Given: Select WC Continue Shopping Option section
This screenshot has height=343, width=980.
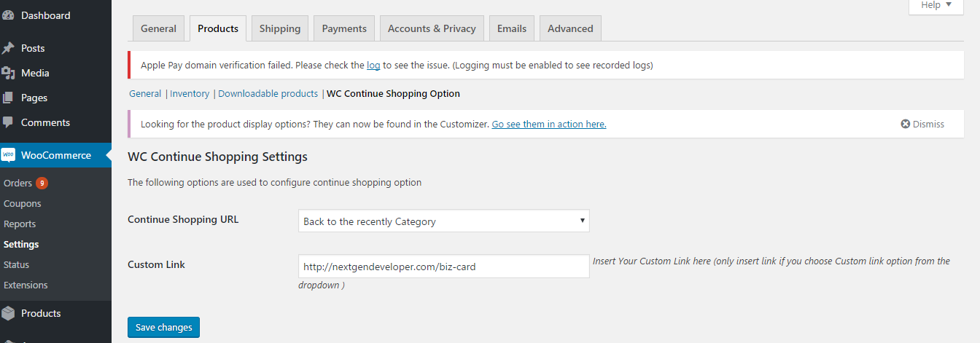Looking at the screenshot, I should [x=393, y=94].
